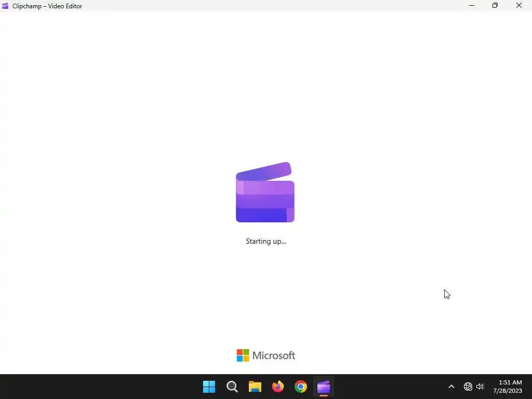This screenshot has width=532, height=399.
Task: Launch Google Chrome from the taskbar
Action: click(301, 387)
